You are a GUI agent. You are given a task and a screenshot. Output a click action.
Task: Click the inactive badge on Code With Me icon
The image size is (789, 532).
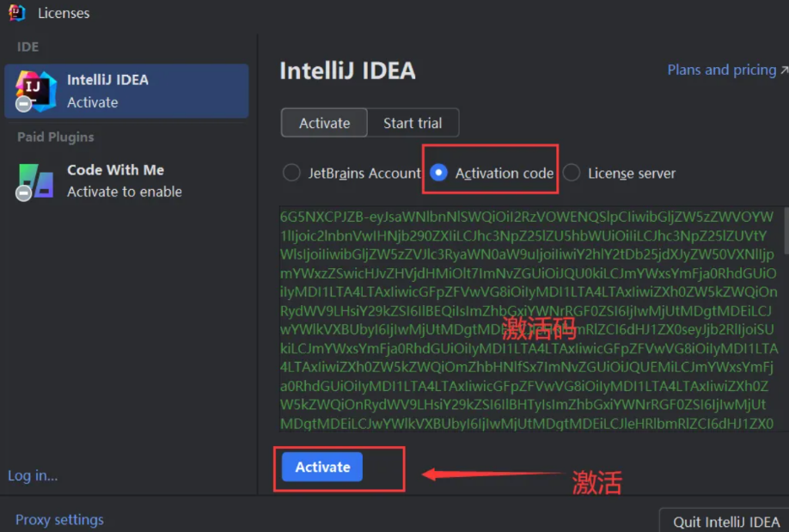coord(23,193)
